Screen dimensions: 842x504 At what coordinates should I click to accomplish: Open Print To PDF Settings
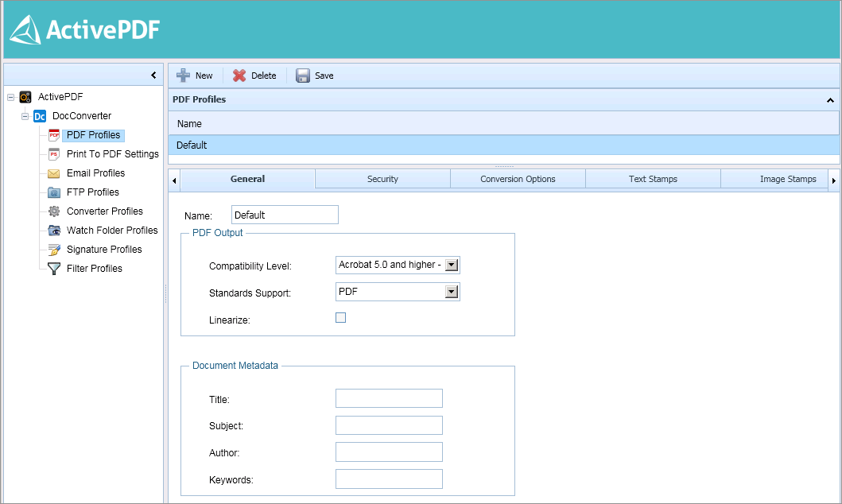[x=113, y=154]
